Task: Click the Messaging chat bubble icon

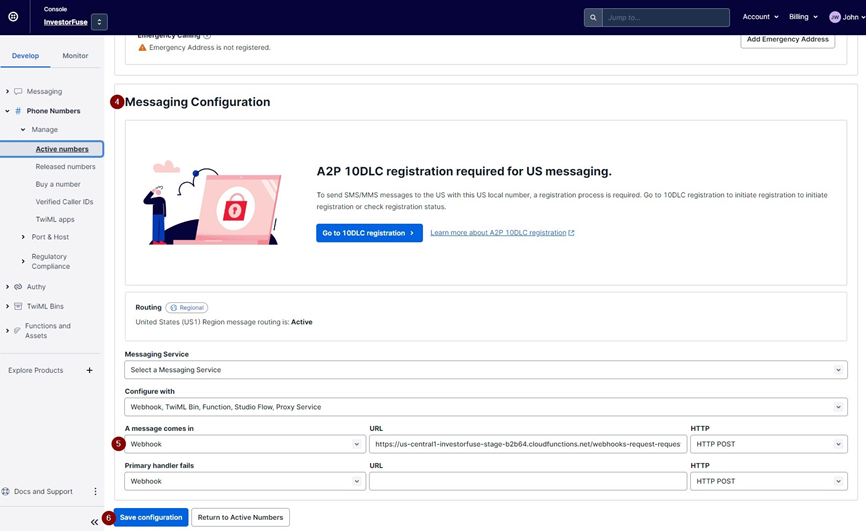Action: (18, 91)
